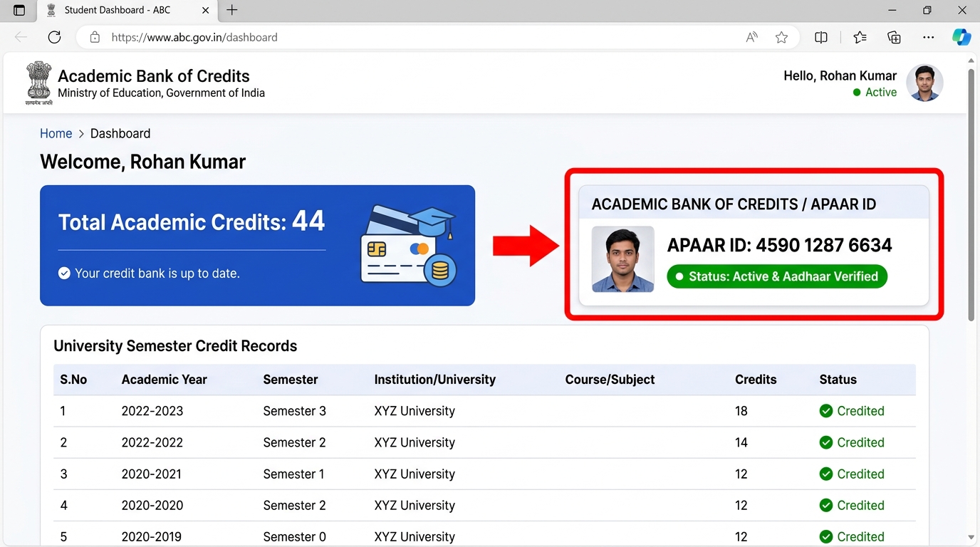Click the Academic Year column header
Viewport: 980px width, 547px height.
click(164, 380)
